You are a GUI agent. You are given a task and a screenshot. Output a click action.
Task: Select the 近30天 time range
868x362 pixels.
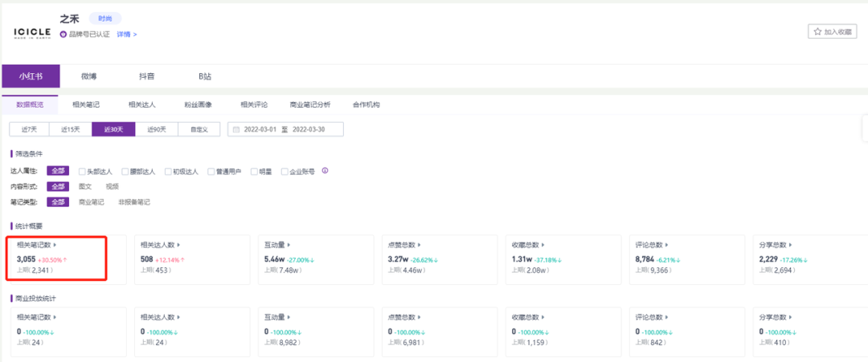click(x=113, y=129)
